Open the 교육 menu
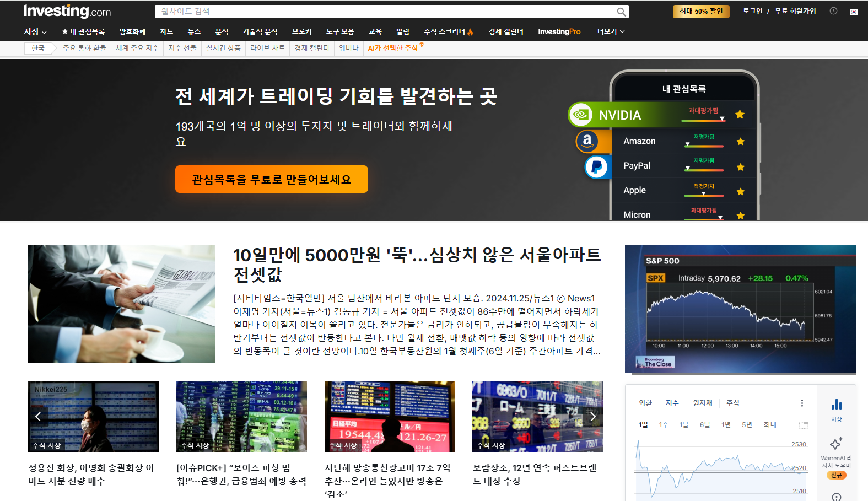Screen dimensions: 868x501 375,31
